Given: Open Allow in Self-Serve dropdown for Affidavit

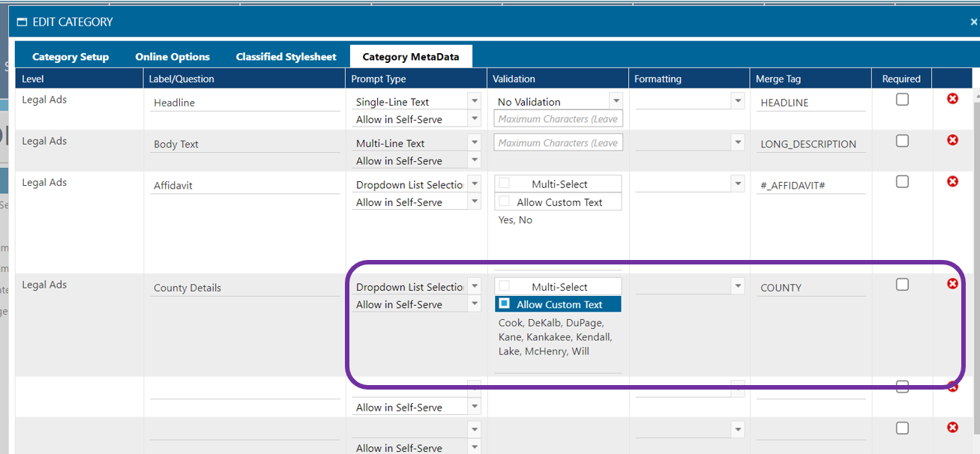Looking at the screenshot, I should click(473, 202).
